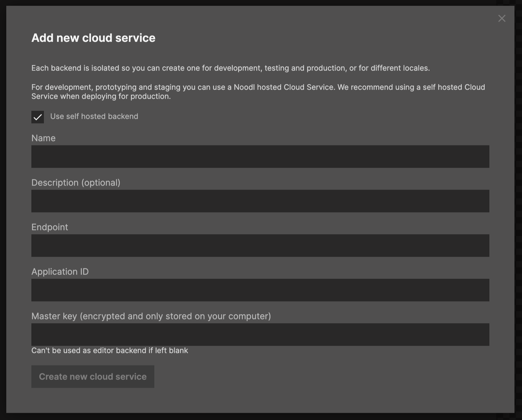Click the 'Endpoint' field label
Viewport: 522px width, 420px height.
tap(50, 227)
